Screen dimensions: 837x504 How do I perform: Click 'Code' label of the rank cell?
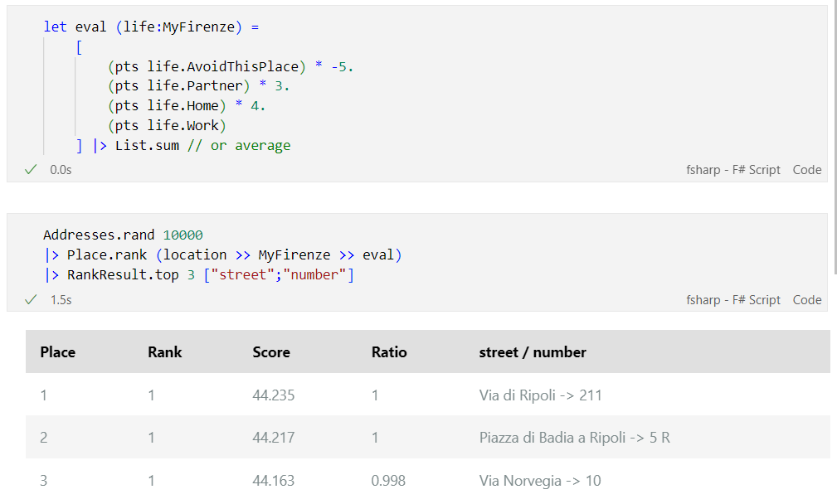[x=807, y=300]
